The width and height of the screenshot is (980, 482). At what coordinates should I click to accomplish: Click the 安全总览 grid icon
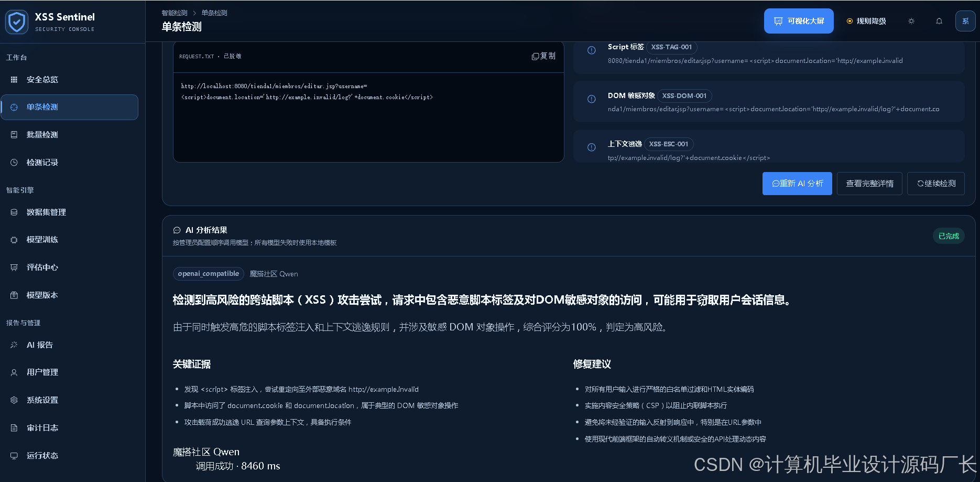(x=14, y=80)
